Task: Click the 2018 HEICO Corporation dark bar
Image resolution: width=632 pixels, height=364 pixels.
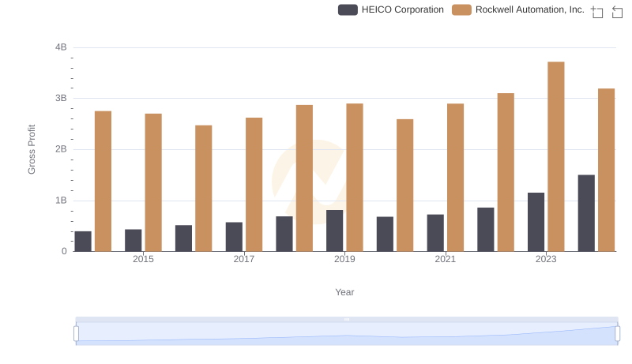Action: [284, 234]
